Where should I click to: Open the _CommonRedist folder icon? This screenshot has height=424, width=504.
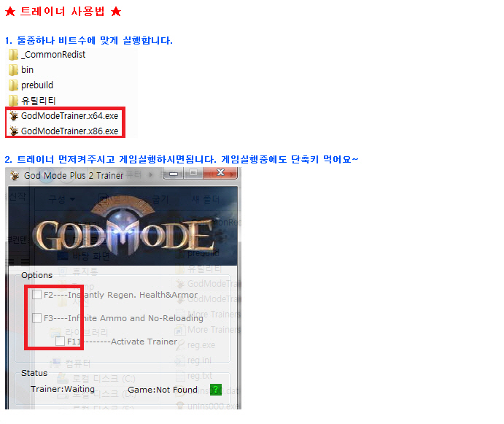(x=13, y=55)
